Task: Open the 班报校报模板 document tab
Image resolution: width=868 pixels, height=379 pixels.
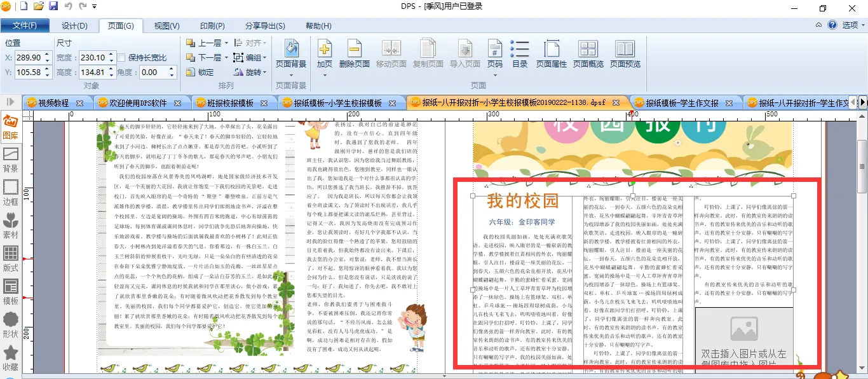Action: coord(229,103)
